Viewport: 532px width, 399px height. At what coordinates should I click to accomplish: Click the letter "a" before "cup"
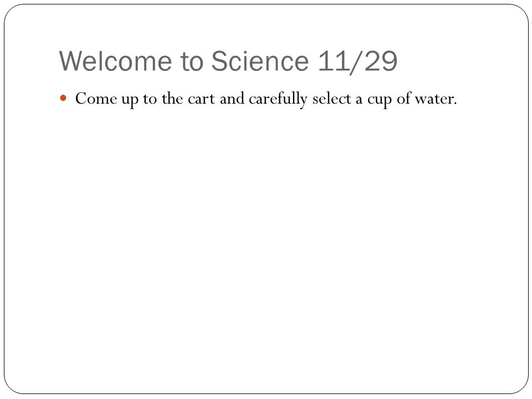(359, 101)
